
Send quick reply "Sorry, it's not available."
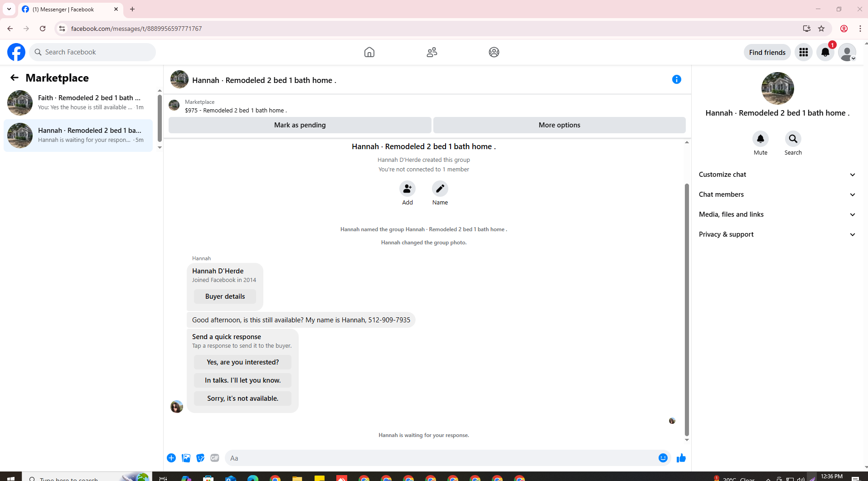242,398
